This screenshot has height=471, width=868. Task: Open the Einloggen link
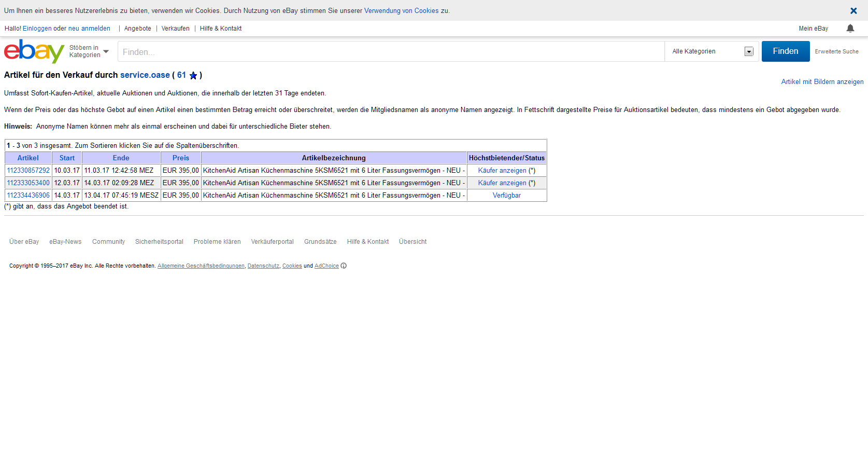(37, 29)
